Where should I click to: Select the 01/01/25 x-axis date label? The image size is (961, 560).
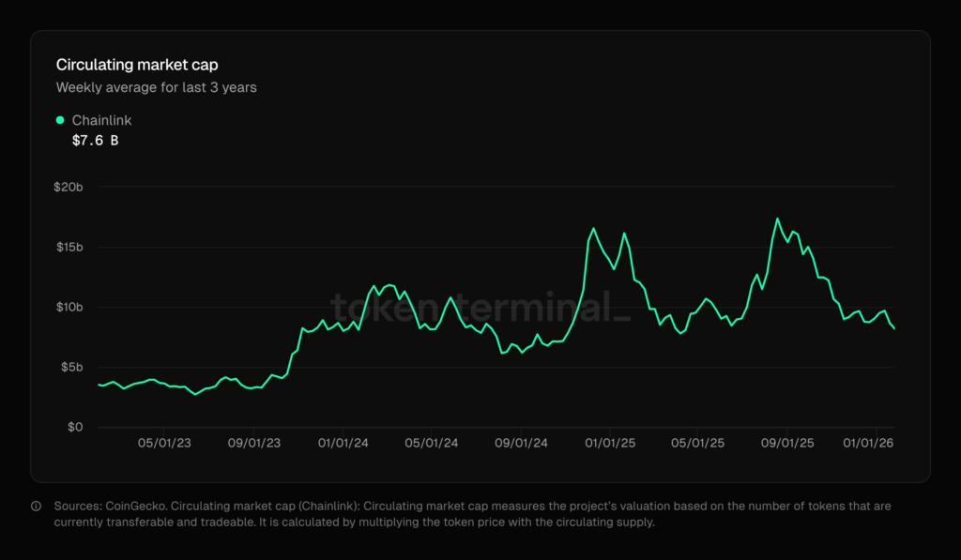(610, 444)
